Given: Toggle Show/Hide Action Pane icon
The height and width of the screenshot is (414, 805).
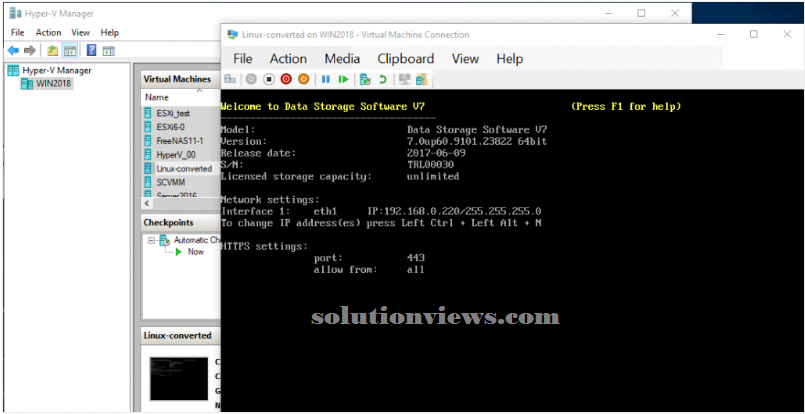Looking at the screenshot, I should 108,50.
